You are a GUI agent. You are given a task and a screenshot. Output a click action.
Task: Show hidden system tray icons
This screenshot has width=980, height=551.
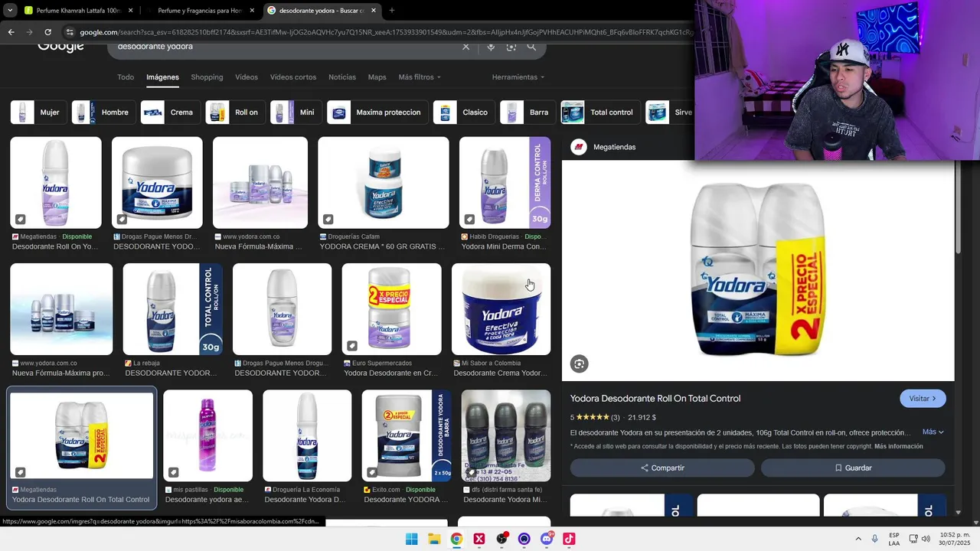[858, 539]
